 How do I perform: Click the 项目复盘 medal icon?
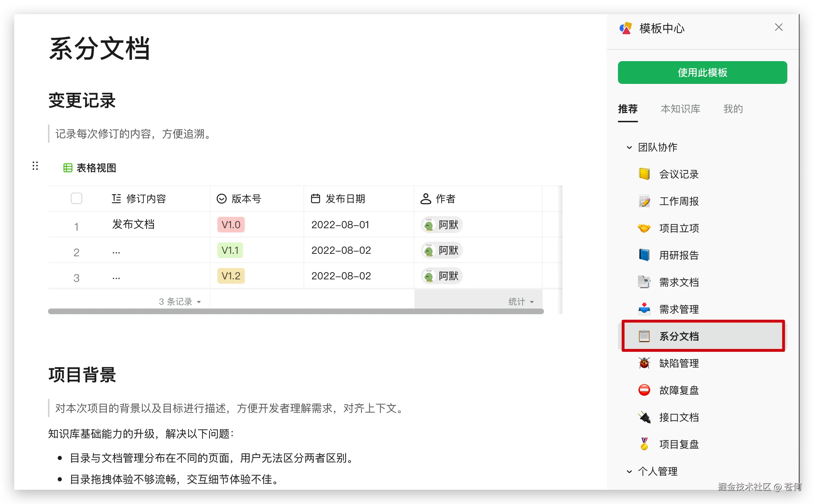644,444
